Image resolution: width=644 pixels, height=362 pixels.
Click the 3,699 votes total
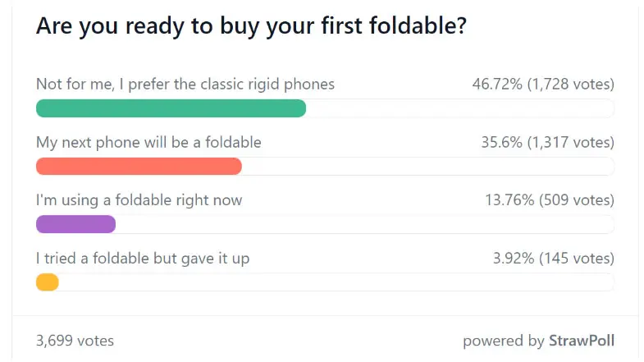[75, 341]
